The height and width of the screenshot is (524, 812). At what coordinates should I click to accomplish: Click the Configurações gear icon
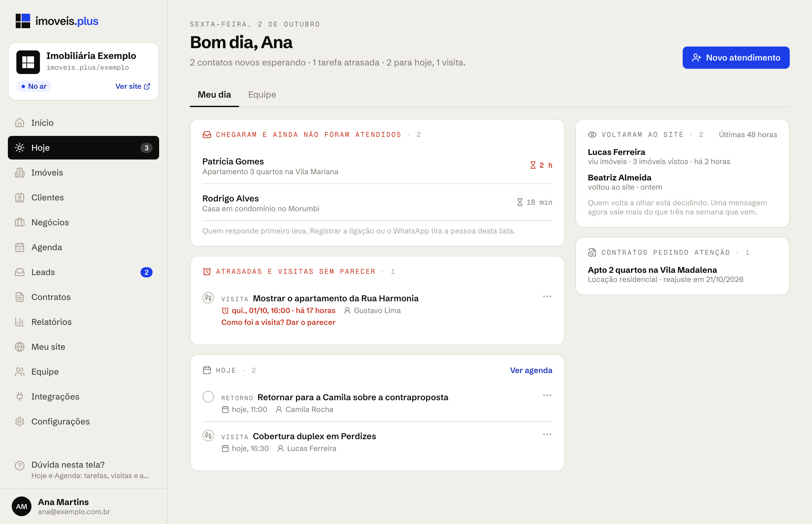point(20,421)
